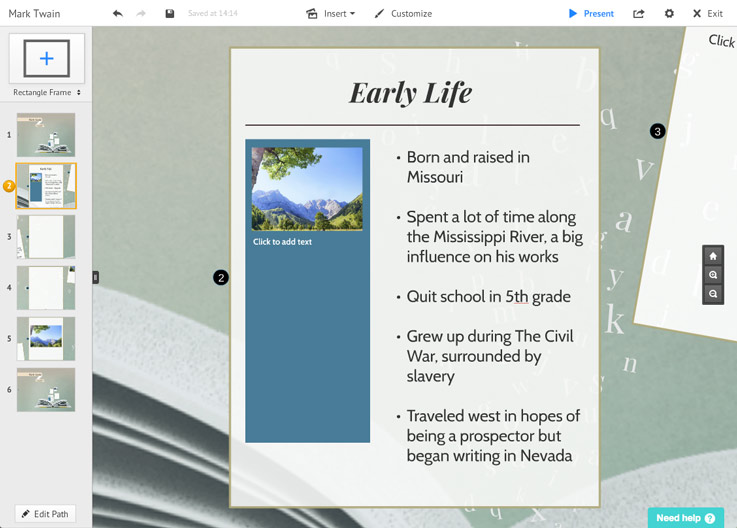Click the undo arrow icon
This screenshot has width=737, height=528.
[118, 14]
